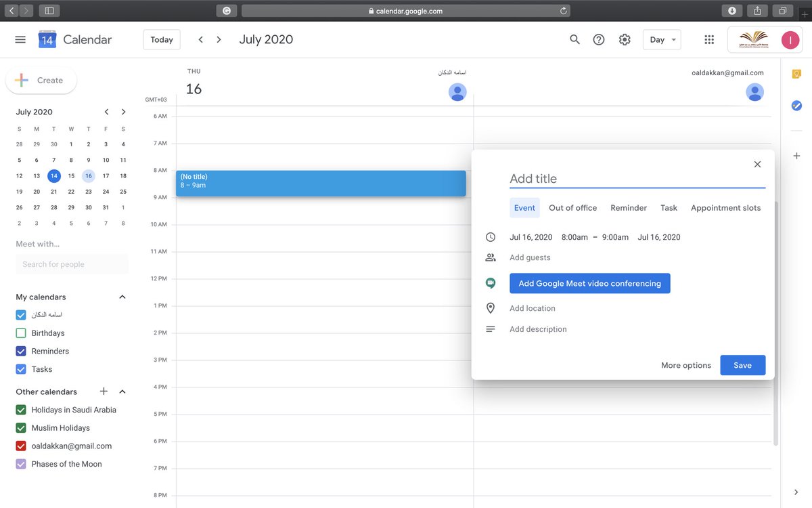Hide Holidays in Saudi Arabia calendar
Image resolution: width=812 pixels, height=508 pixels.
tap(20, 410)
